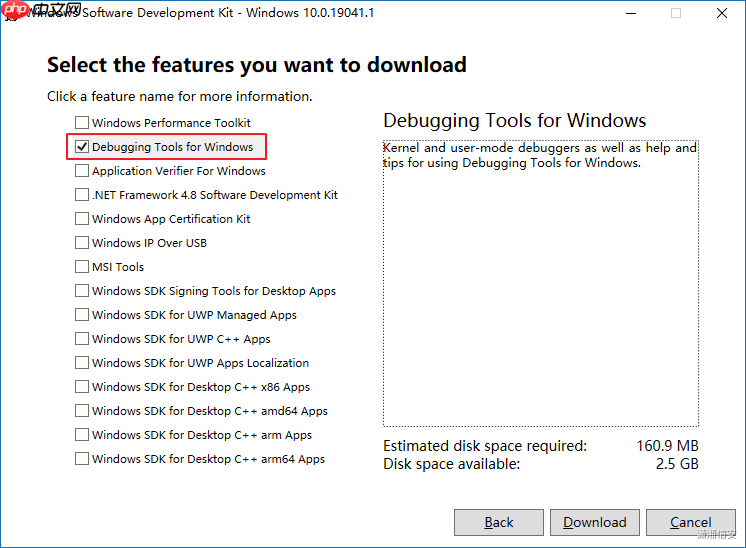Enable the SDK Signing Tools for Desktop Apps checkbox

tap(82, 291)
